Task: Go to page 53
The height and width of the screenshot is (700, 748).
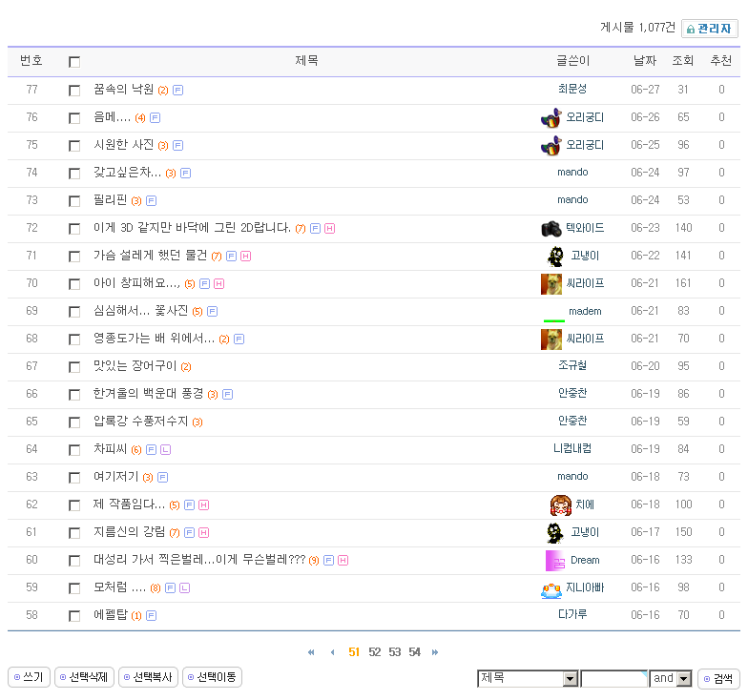Action: click(395, 652)
